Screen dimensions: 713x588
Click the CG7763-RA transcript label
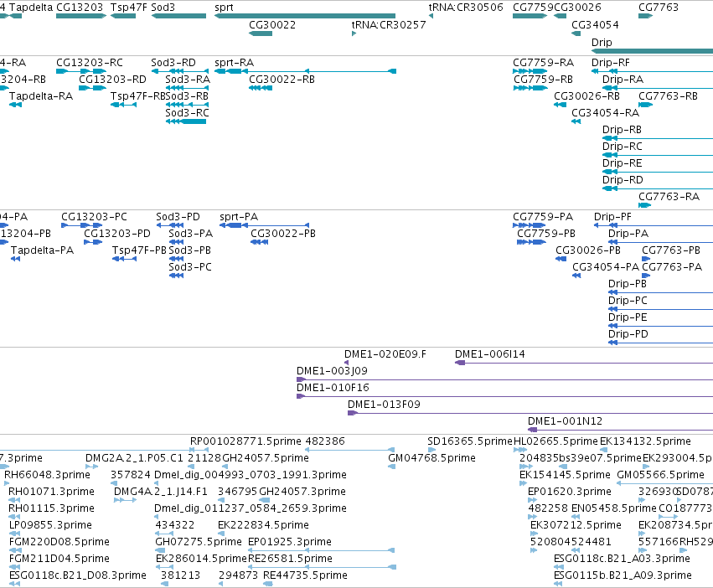(x=669, y=197)
